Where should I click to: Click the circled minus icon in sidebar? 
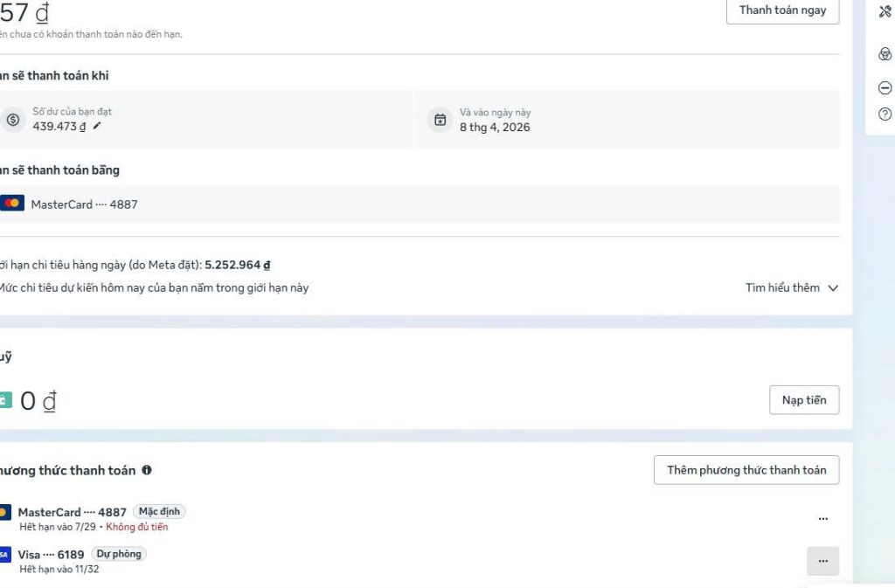pos(885,88)
